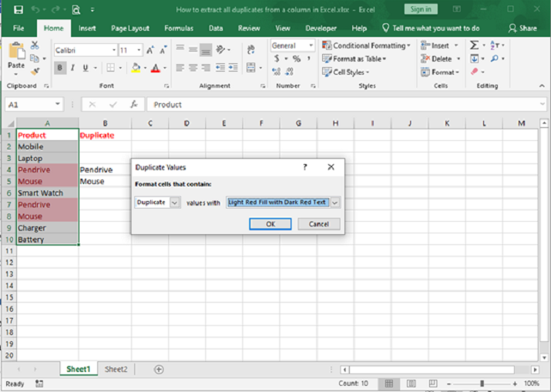Open the Light Red Fill format dropdown

click(335, 203)
